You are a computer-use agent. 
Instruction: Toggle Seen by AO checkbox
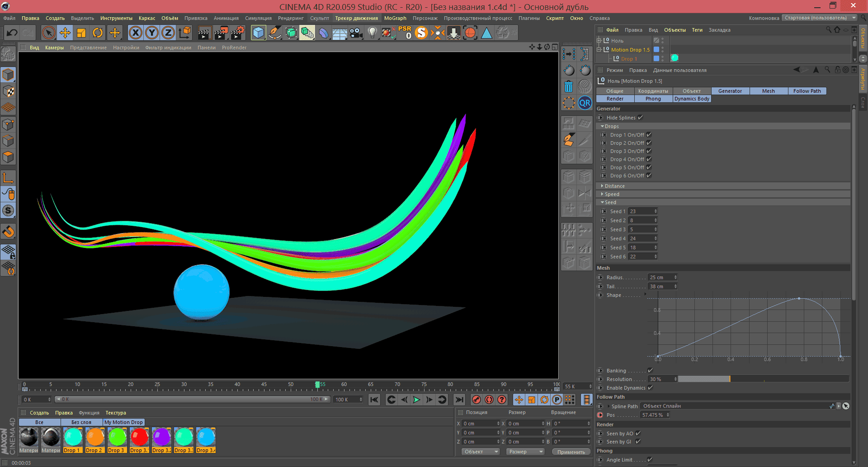638,434
